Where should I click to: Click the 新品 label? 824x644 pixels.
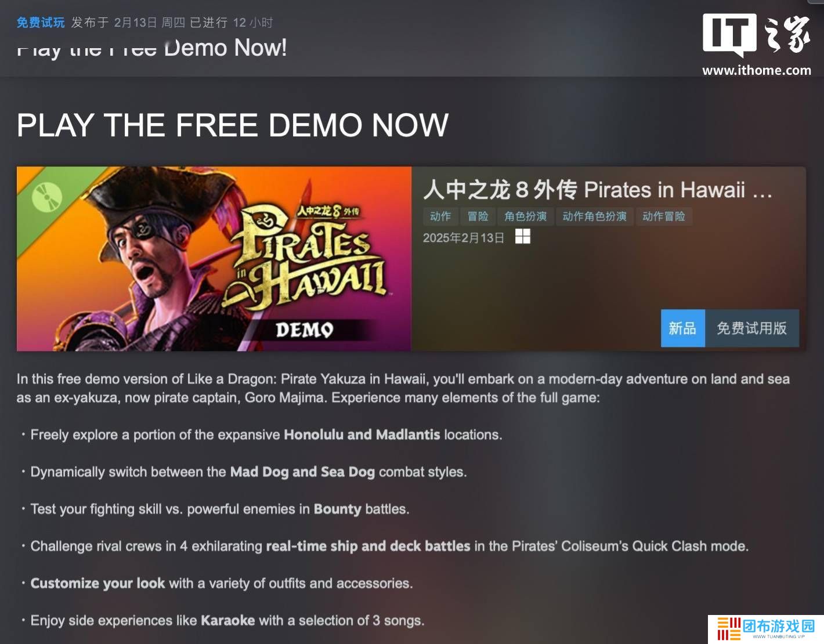click(682, 328)
